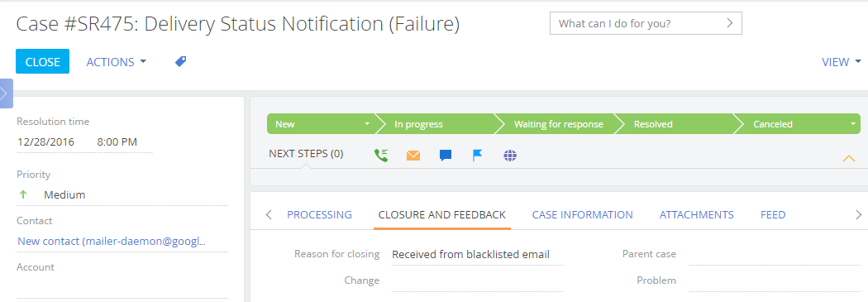Click the blue flag icon
Image resolution: width=868 pixels, height=302 pixels.
click(x=478, y=156)
